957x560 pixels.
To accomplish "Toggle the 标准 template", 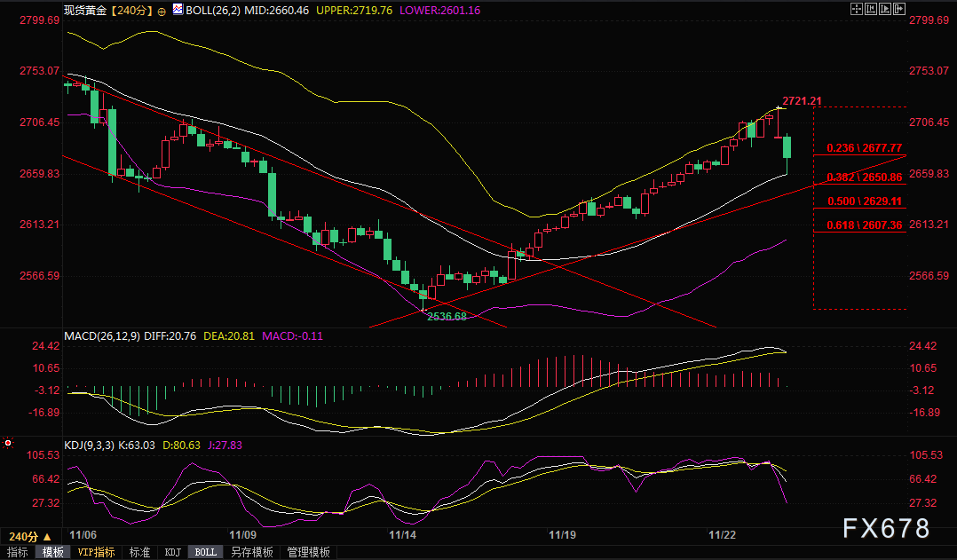I will (139, 552).
